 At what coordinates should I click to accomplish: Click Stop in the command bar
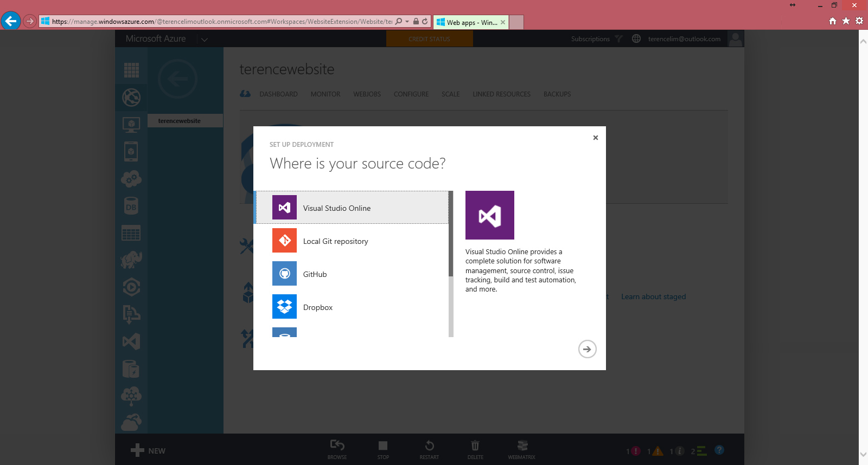tap(383, 449)
